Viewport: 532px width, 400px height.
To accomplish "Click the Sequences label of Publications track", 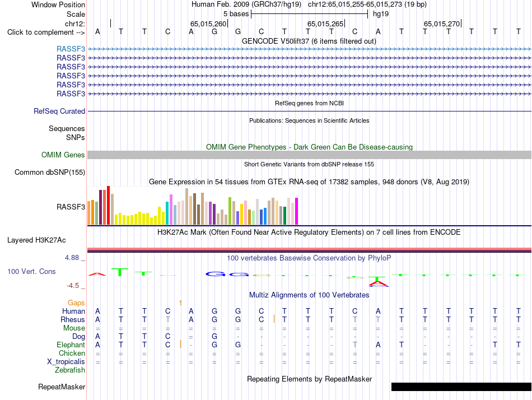I will click(x=67, y=129).
